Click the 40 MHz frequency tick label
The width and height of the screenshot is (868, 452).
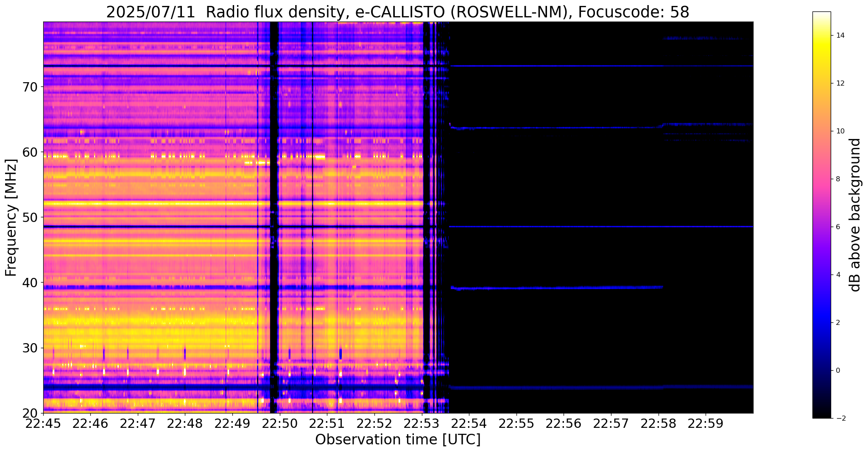pos(30,283)
